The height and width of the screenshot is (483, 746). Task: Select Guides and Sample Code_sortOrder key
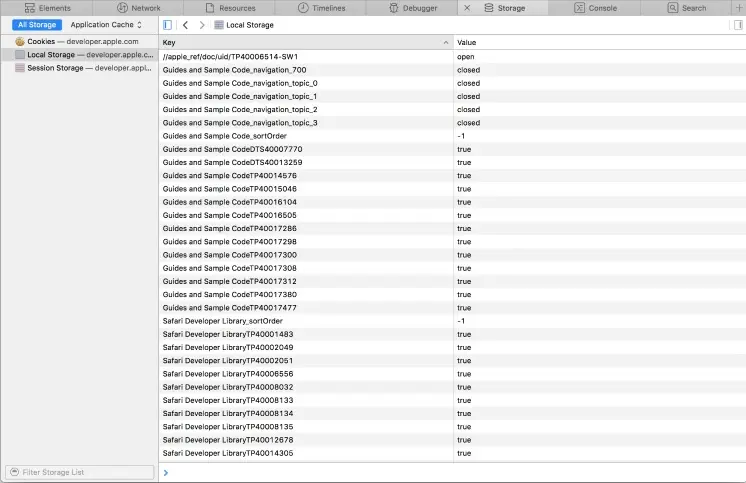pyautogui.click(x=225, y=136)
